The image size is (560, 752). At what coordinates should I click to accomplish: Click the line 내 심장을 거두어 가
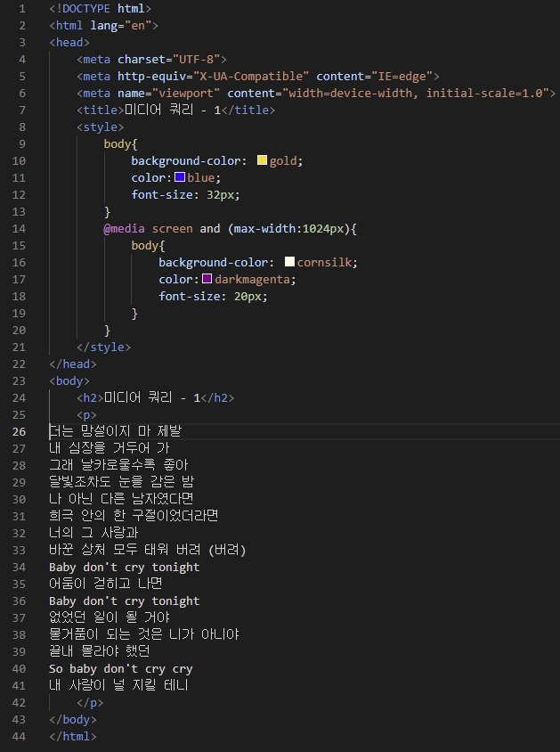point(110,448)
